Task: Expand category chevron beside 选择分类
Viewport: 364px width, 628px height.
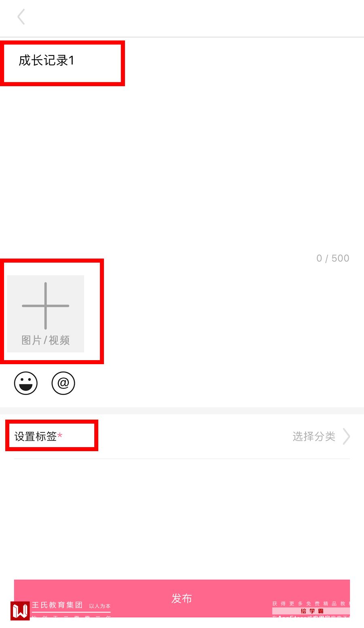Action: coord(347,436)
